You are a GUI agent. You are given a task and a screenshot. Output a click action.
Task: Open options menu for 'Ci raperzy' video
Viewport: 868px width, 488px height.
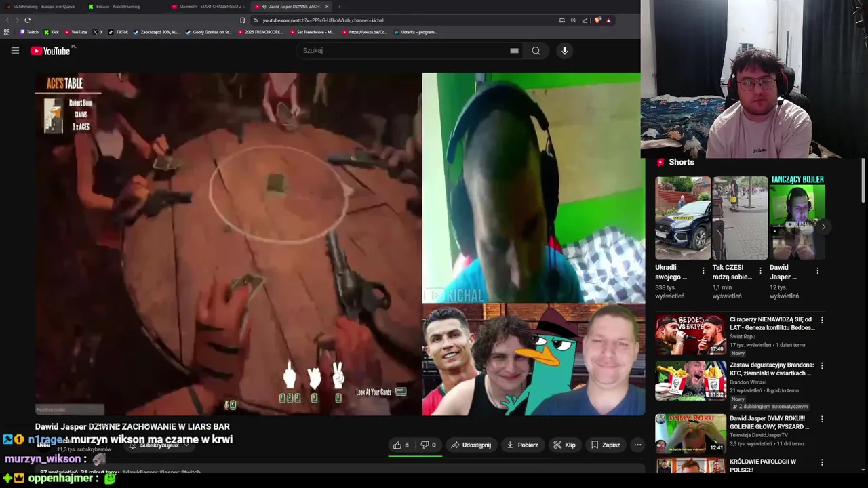(822, 320)
